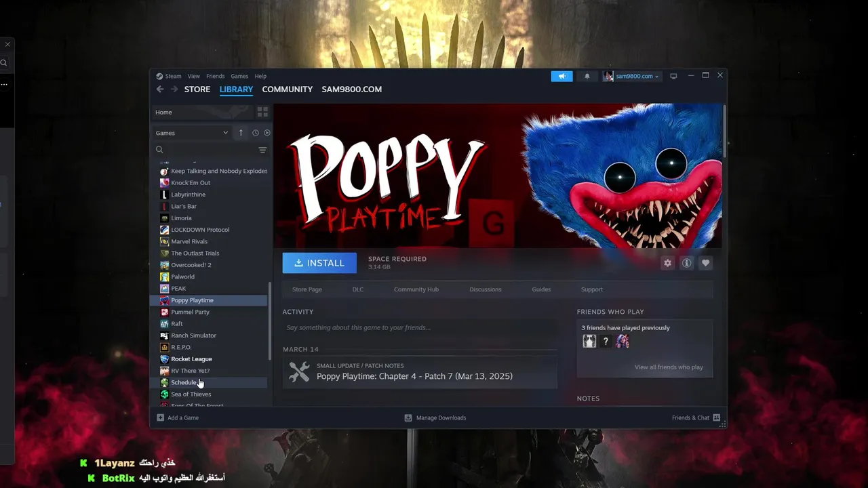
Task: Open the Community Hub link
Action: tap(416, 289)
